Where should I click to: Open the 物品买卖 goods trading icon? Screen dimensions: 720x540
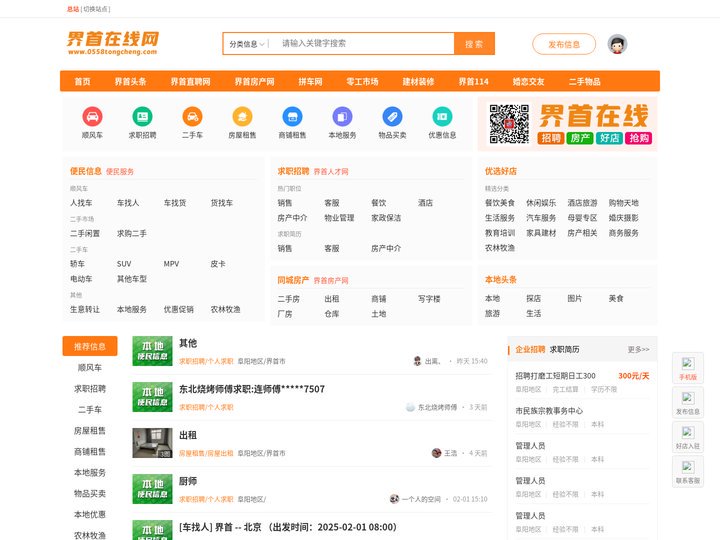click(393, 117)
